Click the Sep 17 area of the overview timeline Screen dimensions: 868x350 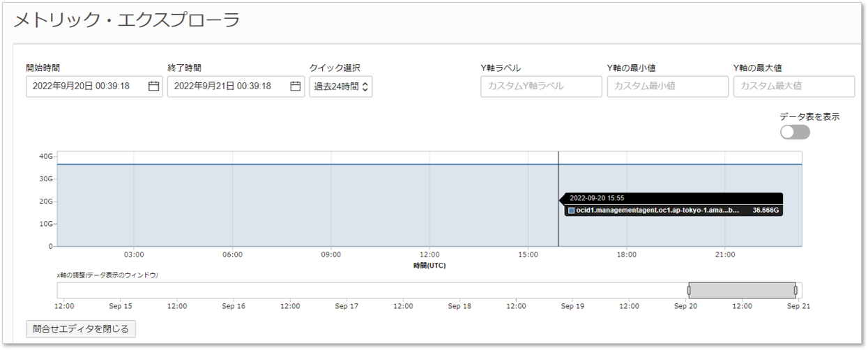[x=347, y=290]
